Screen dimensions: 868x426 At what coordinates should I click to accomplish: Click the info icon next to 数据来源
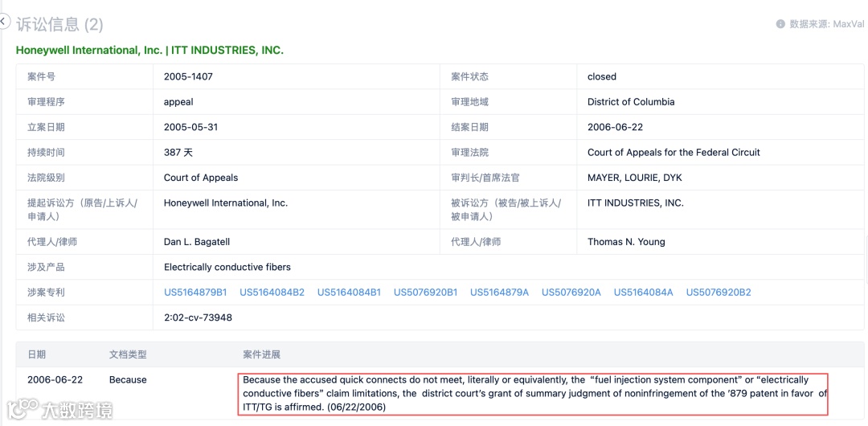(780, 24)
